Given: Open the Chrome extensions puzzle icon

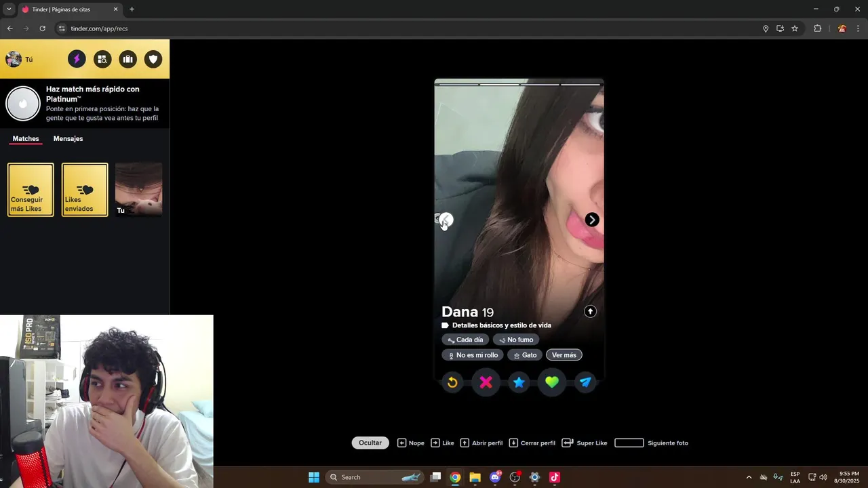Looking at the screenshot, I should pyautogui.click(x=817, y=28).
